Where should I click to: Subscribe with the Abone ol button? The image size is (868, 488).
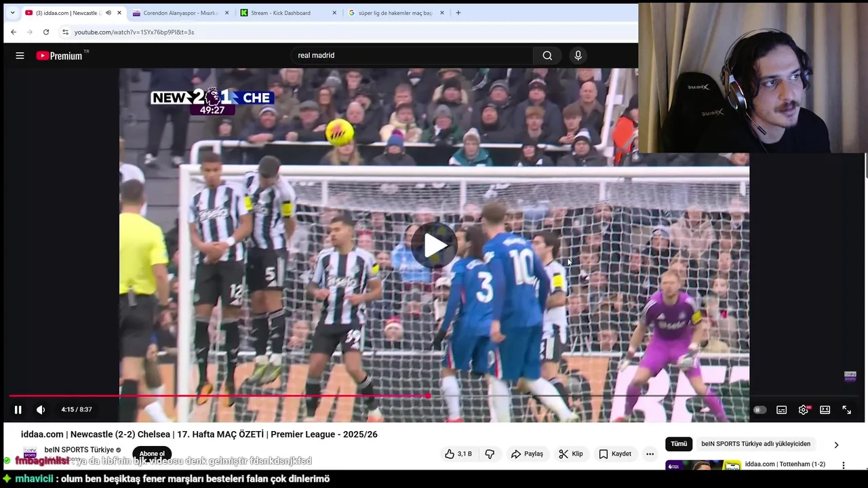pyautogui.click(x=152, y=453)
